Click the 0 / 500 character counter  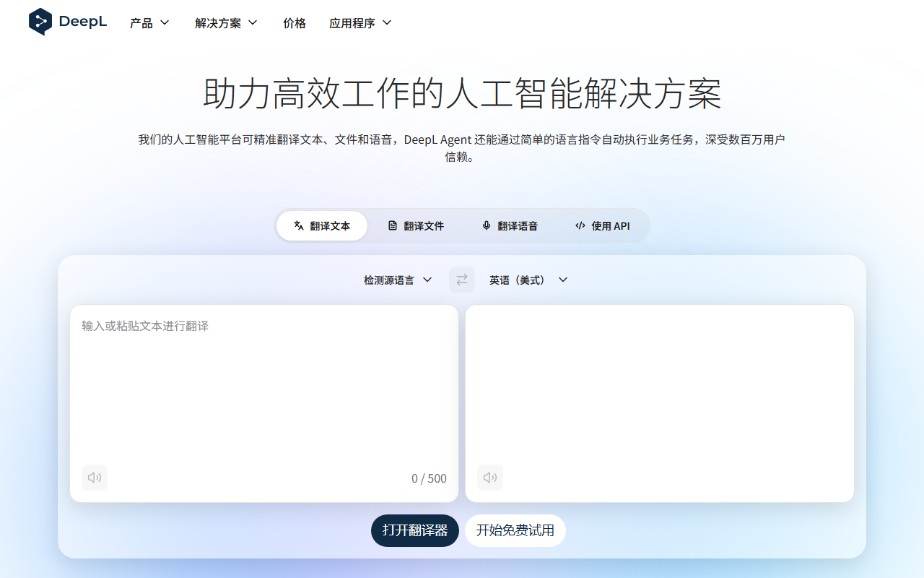click(x=429, y=478)
